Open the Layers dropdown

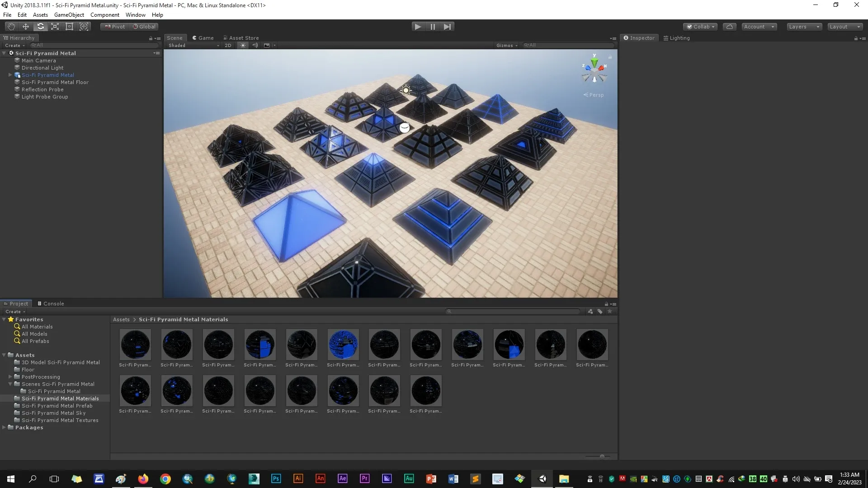[803, 27]
